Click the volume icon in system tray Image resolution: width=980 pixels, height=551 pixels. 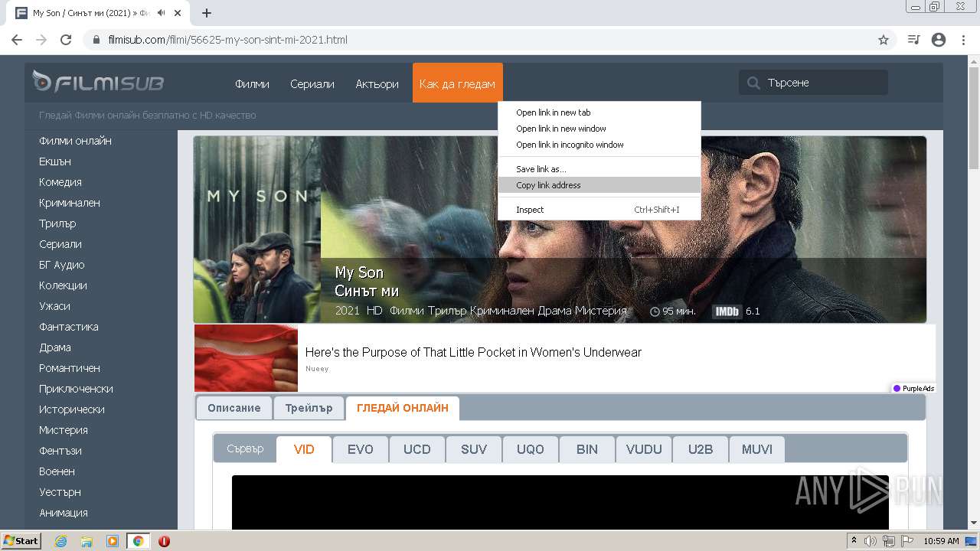(871, 541)
